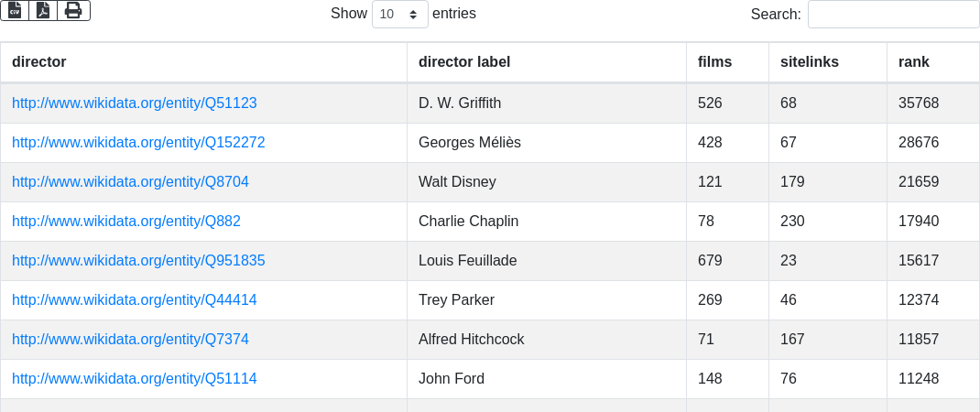This screenshot has width=980, height=412.
Task: Export table as CSV file
Action: coord(15,11)
